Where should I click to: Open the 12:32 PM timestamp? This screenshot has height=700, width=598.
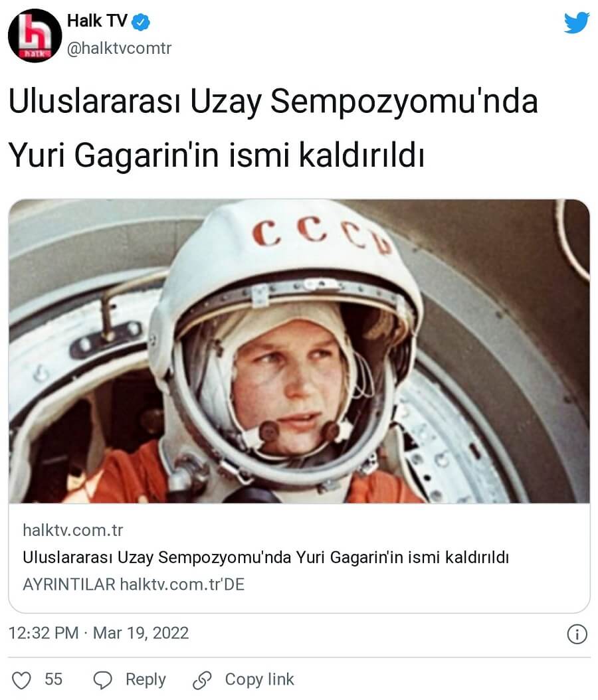pyautogui.click(x=43, y=633)
